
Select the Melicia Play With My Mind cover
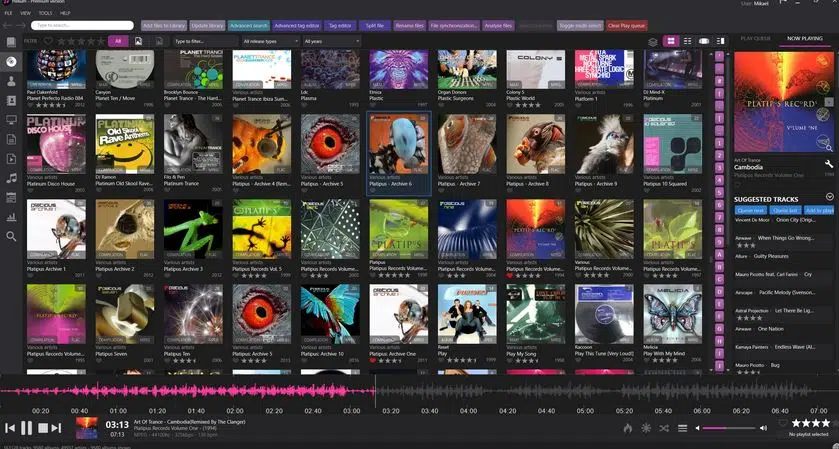tap(673, 314)
